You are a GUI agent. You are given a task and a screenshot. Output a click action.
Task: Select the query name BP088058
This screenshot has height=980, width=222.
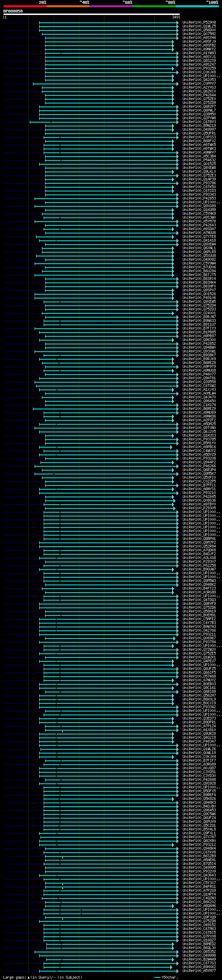click(x=13, y=11)
